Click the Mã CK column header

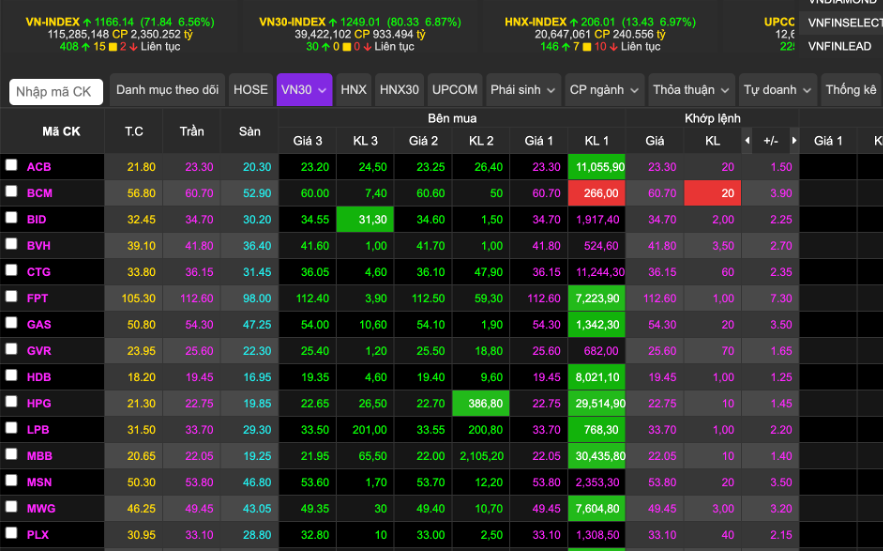pos(61,131)
